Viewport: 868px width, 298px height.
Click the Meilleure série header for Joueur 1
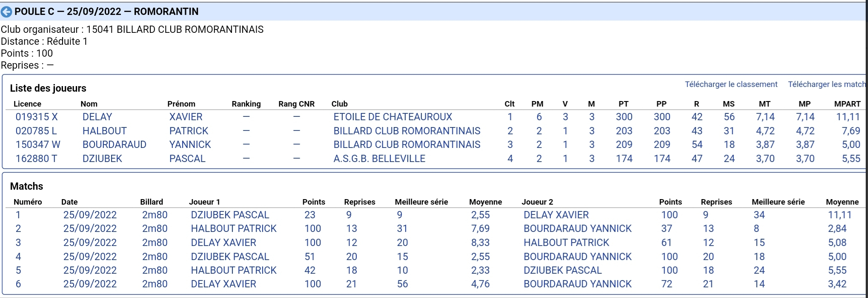(x=421, y=202)
